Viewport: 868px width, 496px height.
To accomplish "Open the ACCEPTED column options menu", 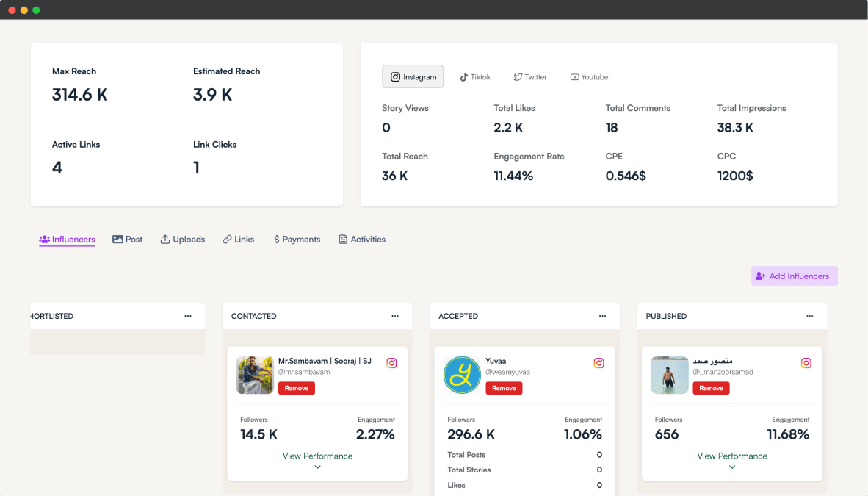I will pos(602,316).
